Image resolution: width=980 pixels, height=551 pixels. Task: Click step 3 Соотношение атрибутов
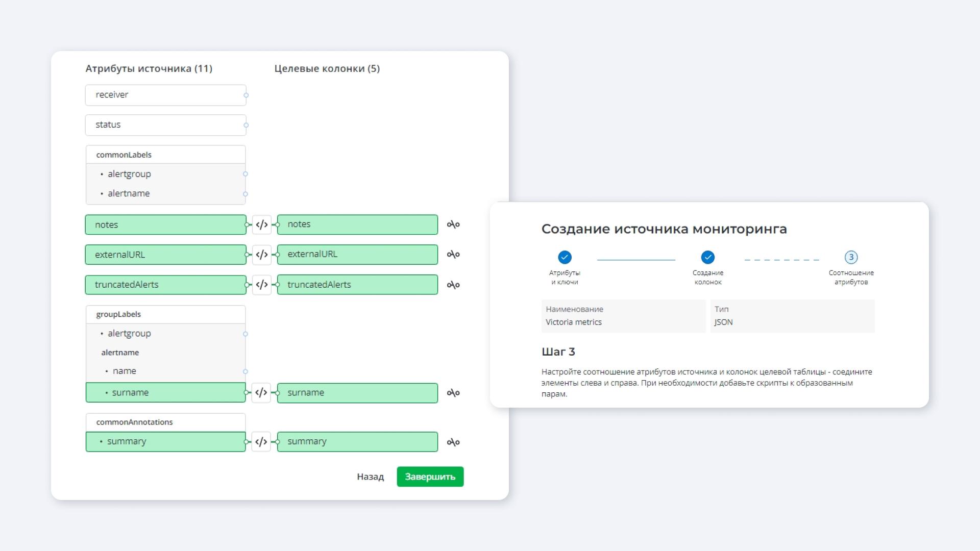pyautogui.click(x=851, y=257)
